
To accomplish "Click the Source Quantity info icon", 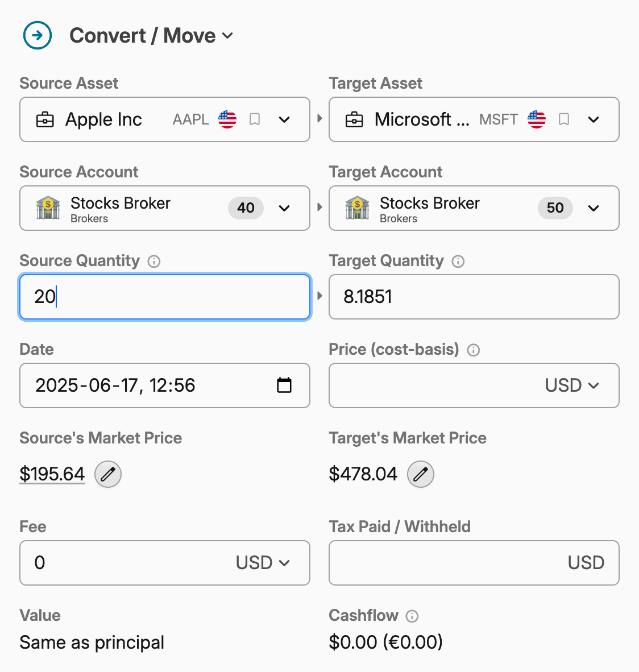I will pos(154,262).
